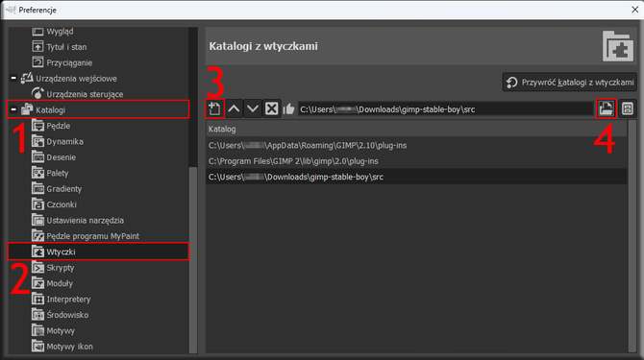Click the Dynamika folder icon

click(37, 141)
